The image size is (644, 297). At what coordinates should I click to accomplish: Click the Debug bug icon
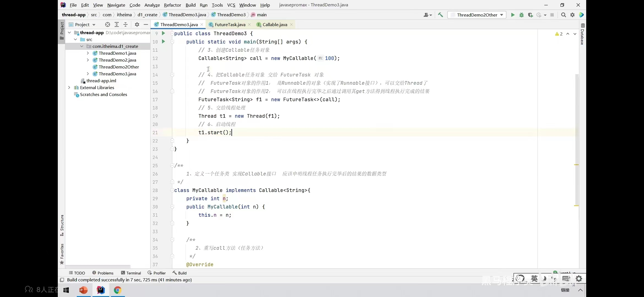(x=522, y=15)
